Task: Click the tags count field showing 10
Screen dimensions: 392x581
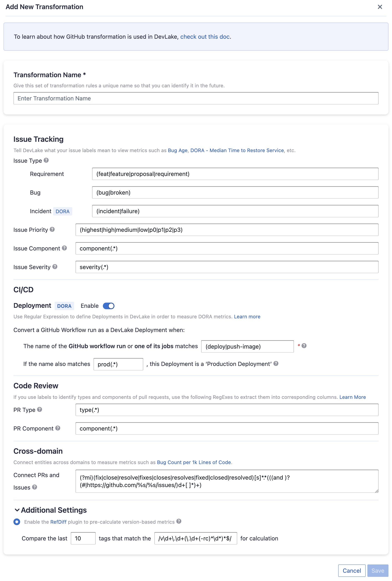Action: [x=83, y=538]
